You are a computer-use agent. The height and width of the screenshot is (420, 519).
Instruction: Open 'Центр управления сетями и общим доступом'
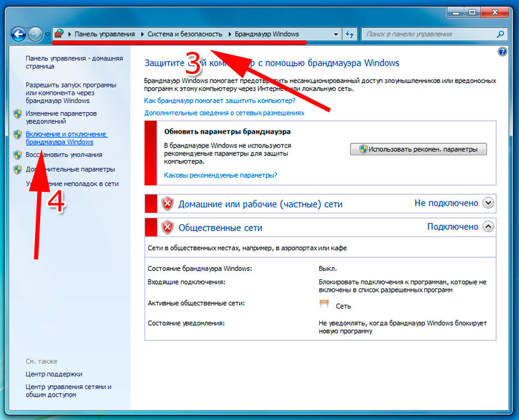[69, 391]
